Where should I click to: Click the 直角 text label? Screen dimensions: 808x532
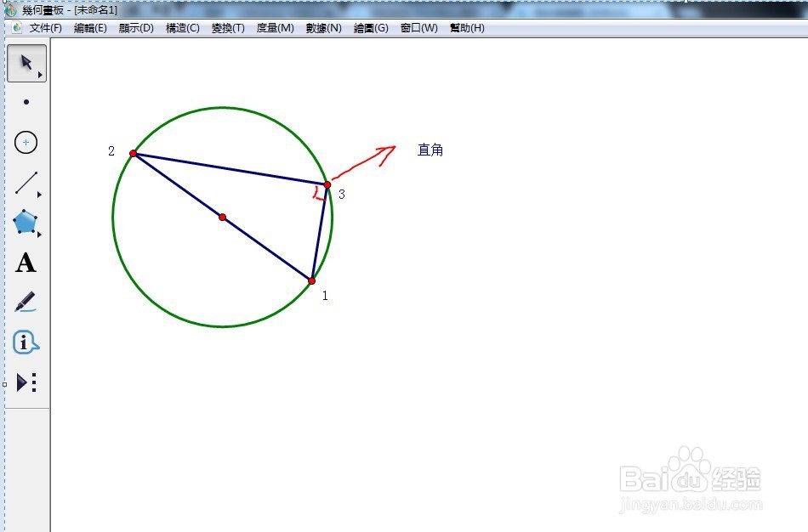(x=430, y=150)
